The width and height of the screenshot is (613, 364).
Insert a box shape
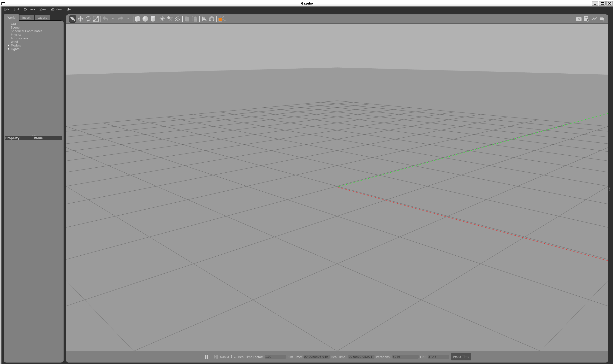(137, 19)
